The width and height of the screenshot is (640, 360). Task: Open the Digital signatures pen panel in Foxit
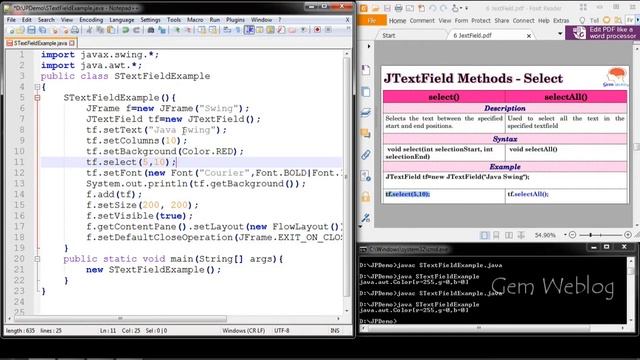pos(366,218)
